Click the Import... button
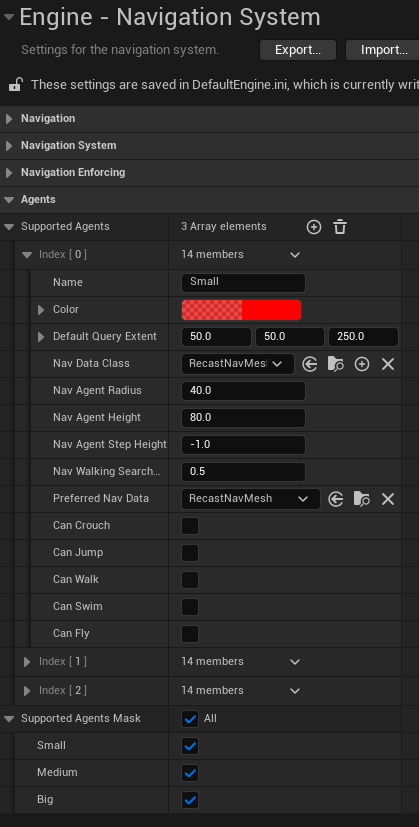Viewport: 419px width, 827px height. point(382,50)
